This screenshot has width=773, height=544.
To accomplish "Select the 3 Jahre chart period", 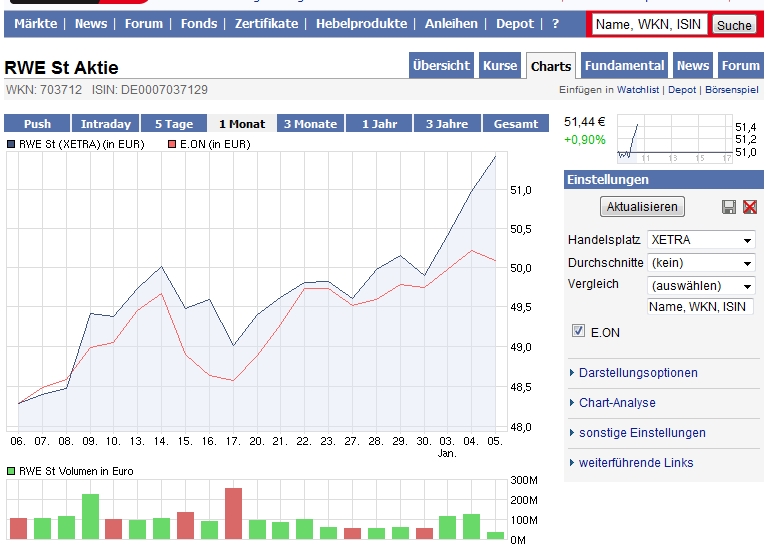I will click(x=447, y=123).
